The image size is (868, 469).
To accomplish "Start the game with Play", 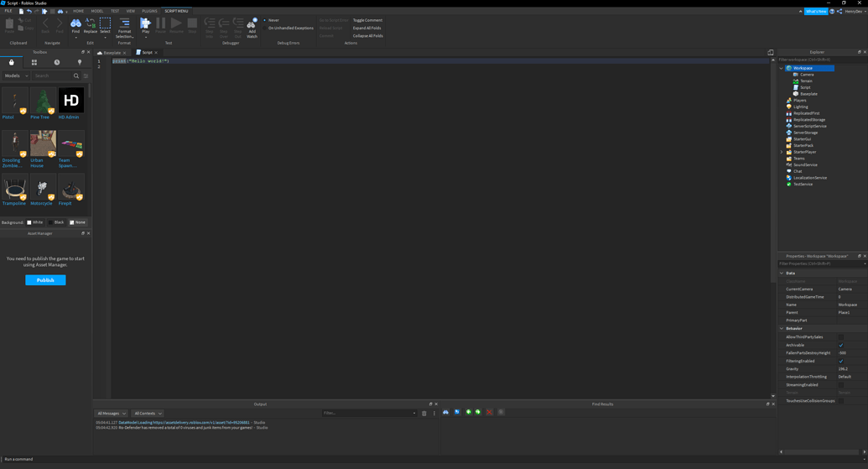I will tap(145, 25).
